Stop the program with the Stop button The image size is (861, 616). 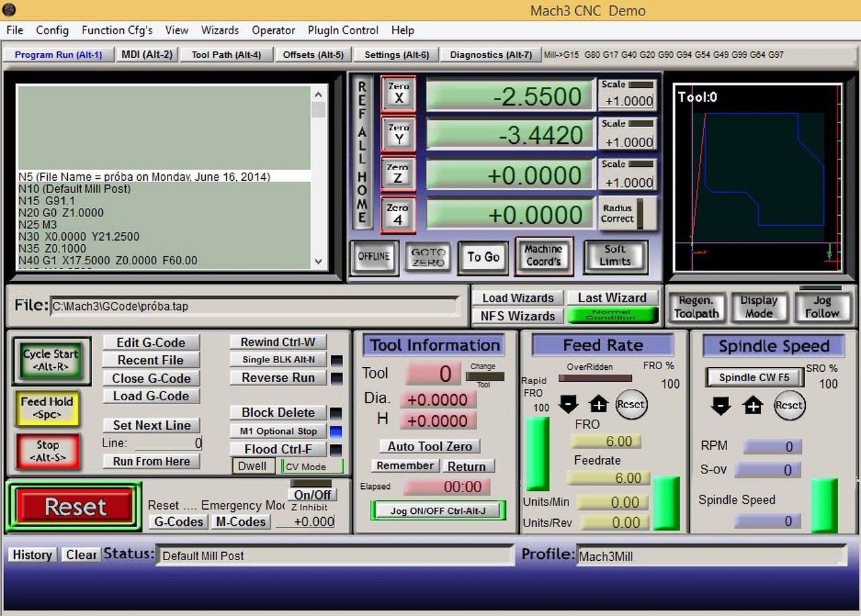(x=48, y=451)
